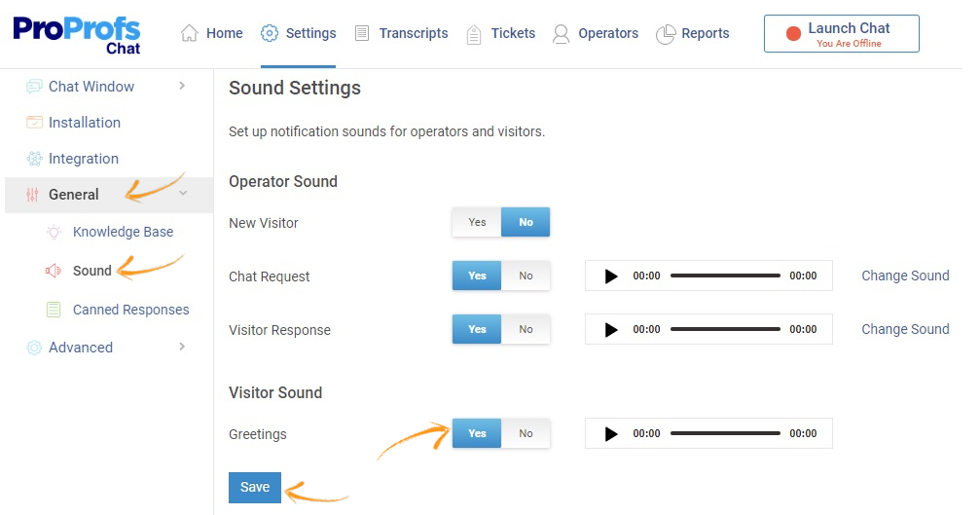Click the Home house icon
This screenshot has width=980, height=515.
click(x=190, y=33)
